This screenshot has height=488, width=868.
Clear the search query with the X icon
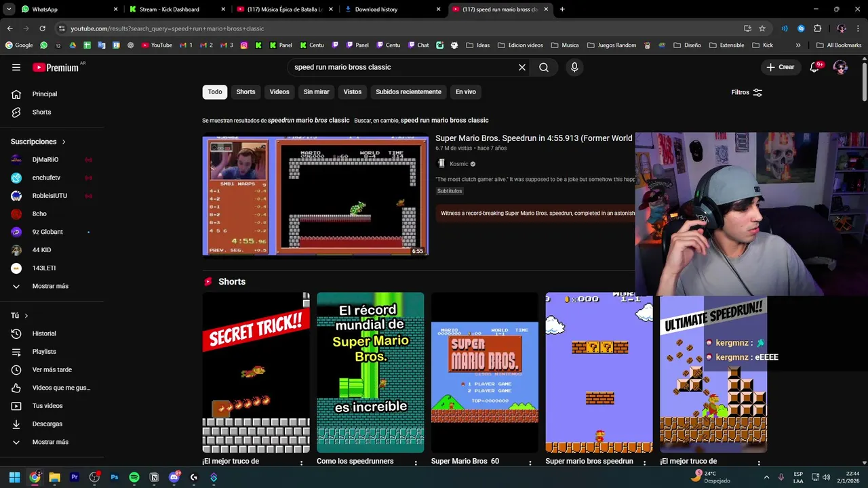point(522,67)
